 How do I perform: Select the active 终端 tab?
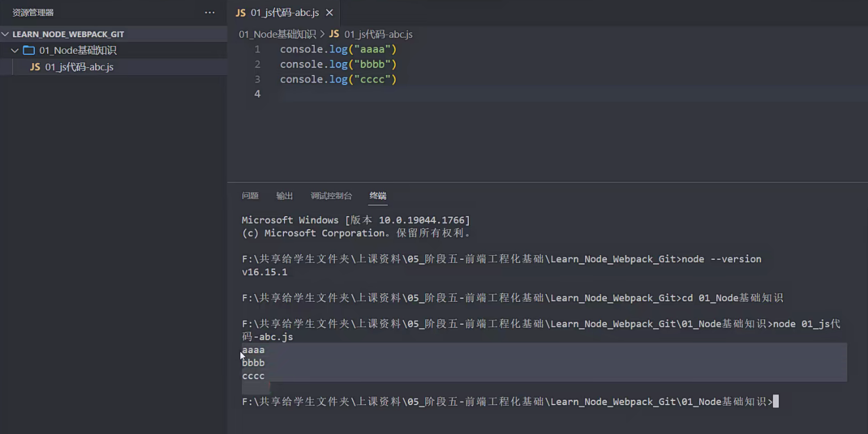coord(377,195)
